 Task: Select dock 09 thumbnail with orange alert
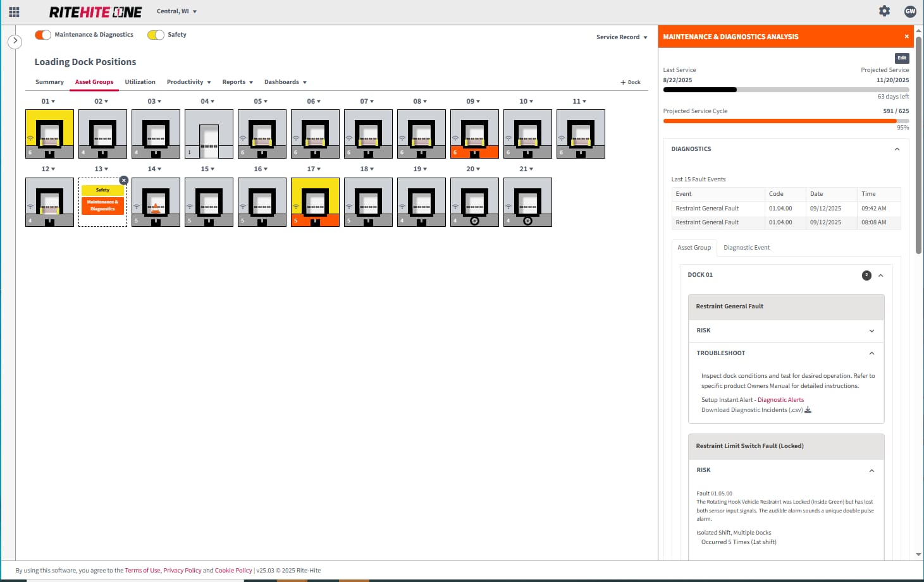pyautogui.click(x=474, y=134)
